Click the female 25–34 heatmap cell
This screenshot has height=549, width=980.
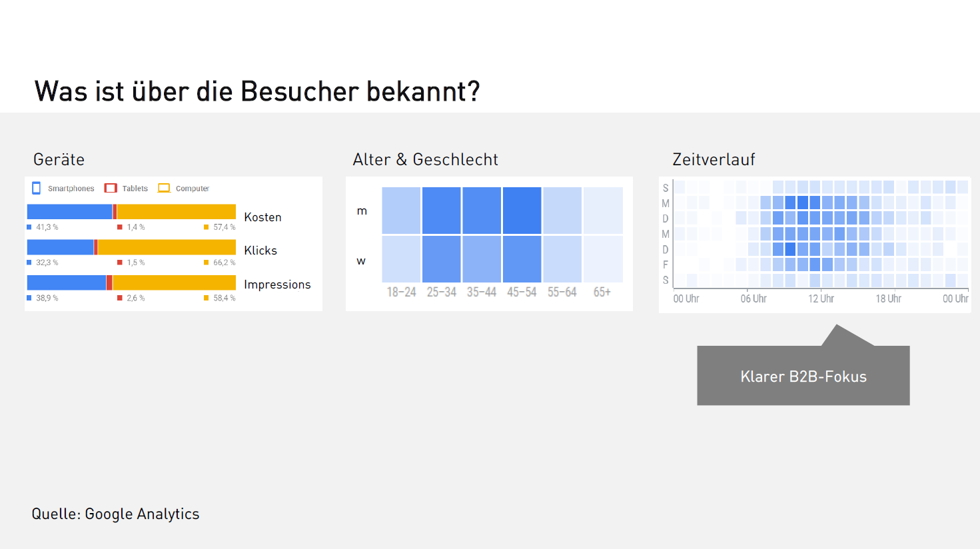(x=441, y=259)
